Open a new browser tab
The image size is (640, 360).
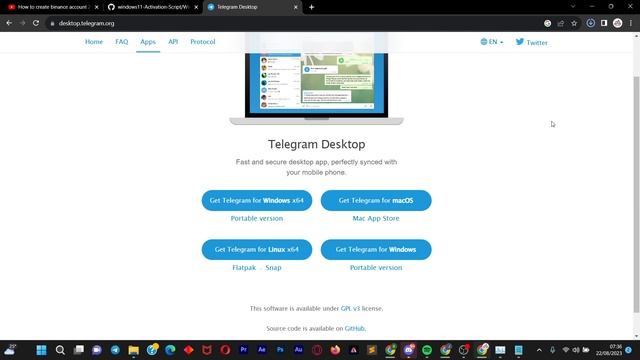(x=311, y=7)
